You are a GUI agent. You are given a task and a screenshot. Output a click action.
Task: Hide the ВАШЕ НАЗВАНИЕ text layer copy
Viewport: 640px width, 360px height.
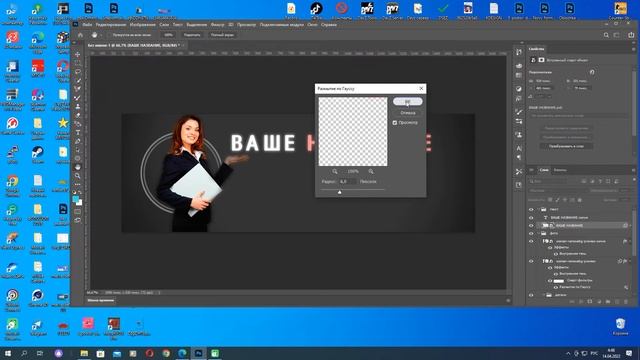(531, 218)
